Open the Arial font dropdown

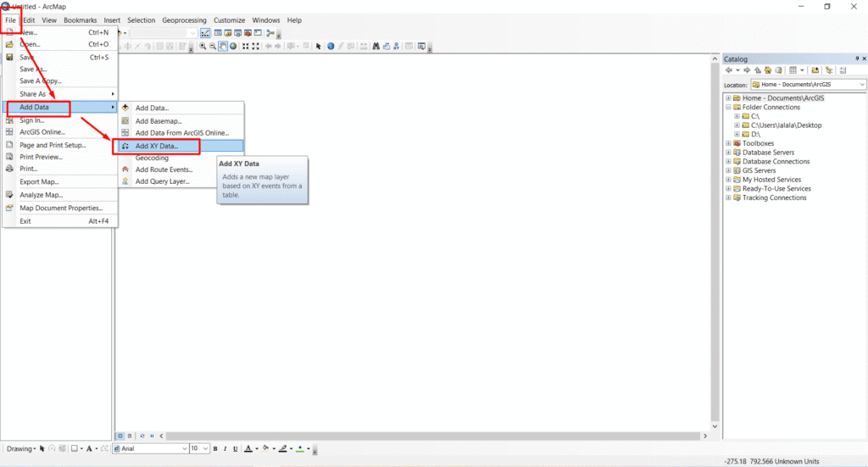coord(184,448)
